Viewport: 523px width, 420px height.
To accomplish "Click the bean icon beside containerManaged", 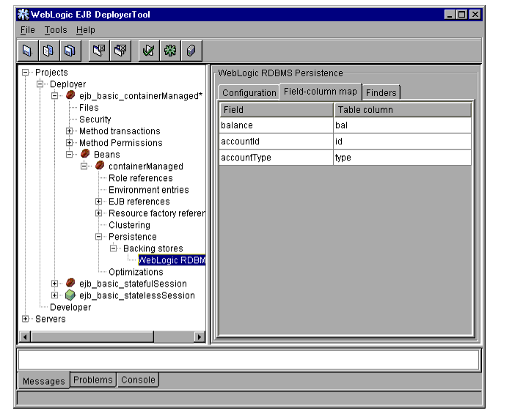I will (100, 166).
